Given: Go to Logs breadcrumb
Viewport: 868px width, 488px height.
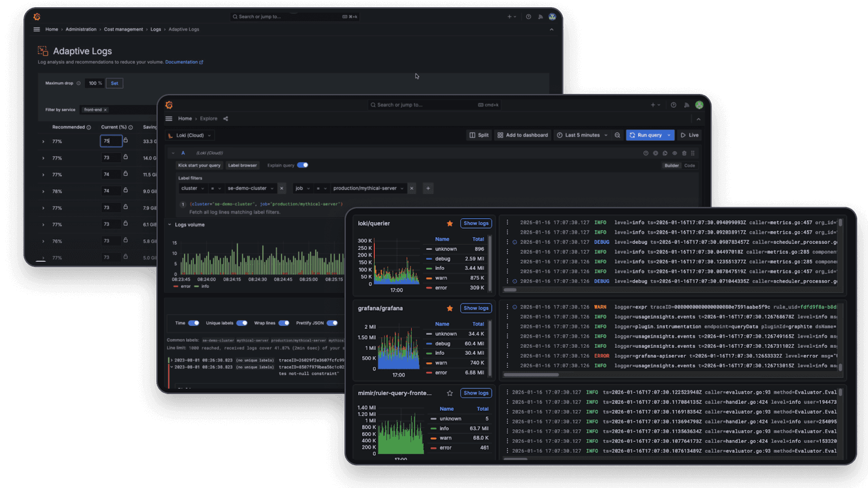Looking at the screenshot, I should 156,30.
